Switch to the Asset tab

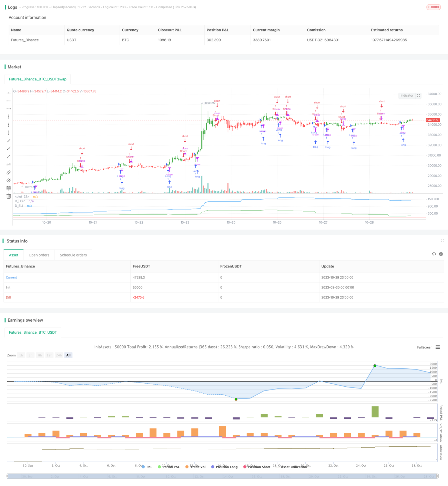14,255
